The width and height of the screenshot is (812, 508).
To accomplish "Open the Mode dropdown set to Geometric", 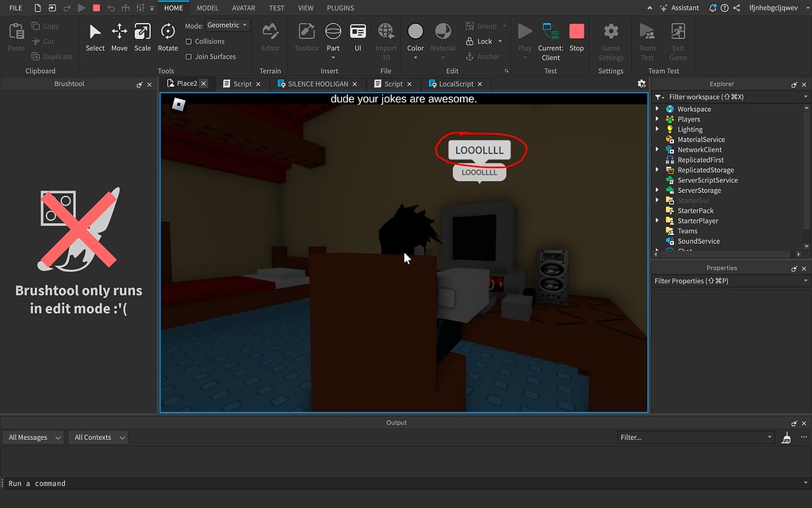I will (x=226, y=25).
